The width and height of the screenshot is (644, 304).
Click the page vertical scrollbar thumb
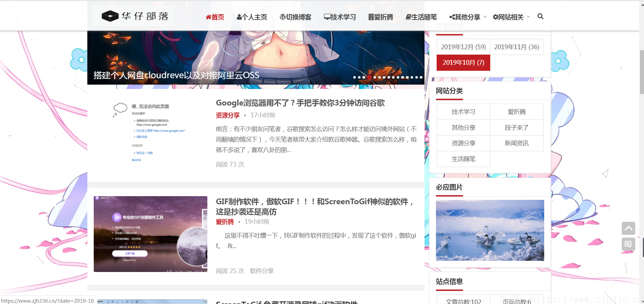642,72
